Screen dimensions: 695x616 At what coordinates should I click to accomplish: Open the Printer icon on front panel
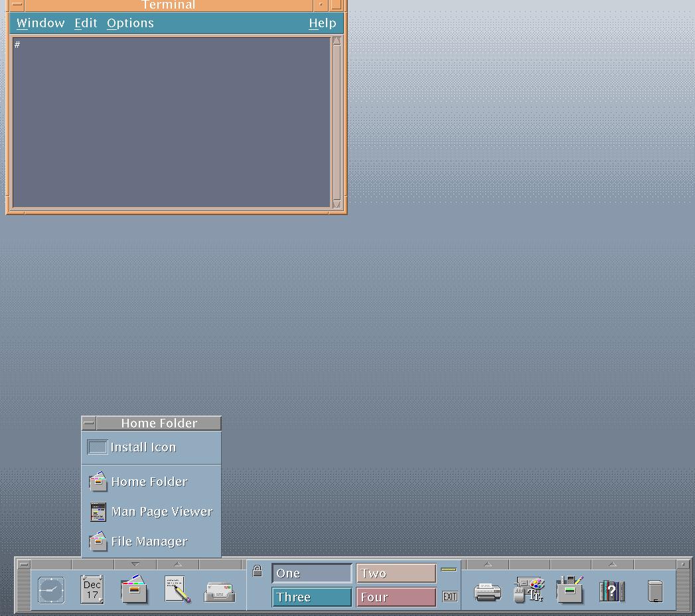pyautogui.click(x=487, y=591)
